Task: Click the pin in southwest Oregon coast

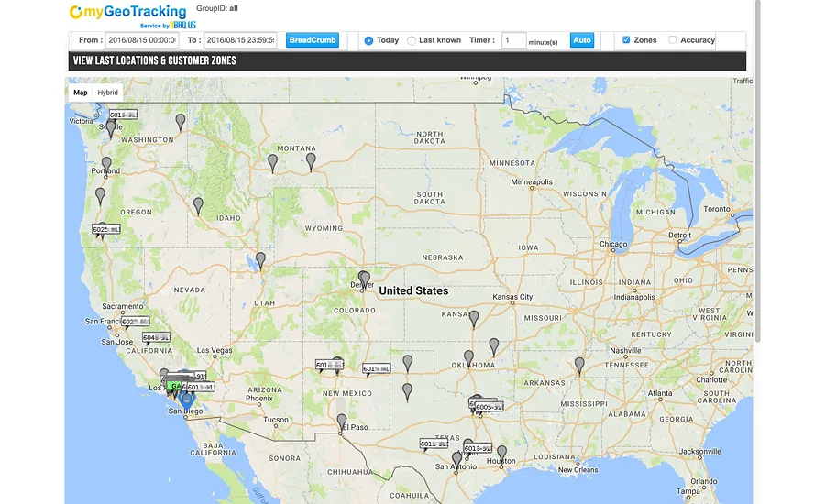Action: [x=100, y=196]
